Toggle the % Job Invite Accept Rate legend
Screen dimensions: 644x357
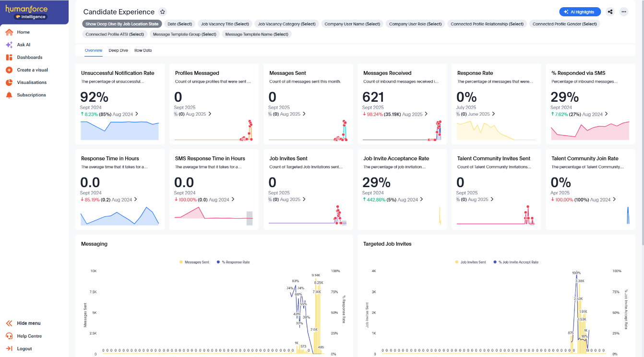pyautogui.click(x=516, y=262)
